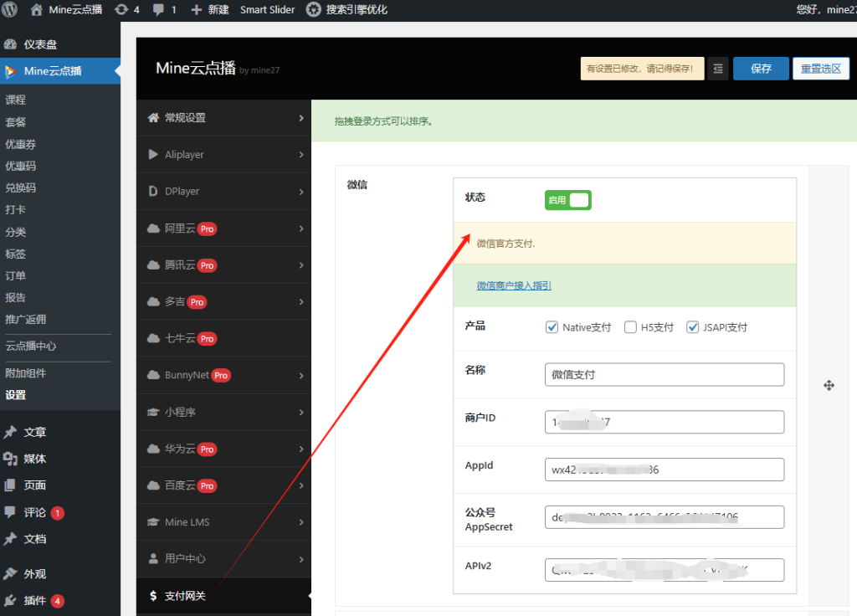Open the 搜索引擎优化 gear icon
This screenshot has width=857, height=616.
[313, 9]
